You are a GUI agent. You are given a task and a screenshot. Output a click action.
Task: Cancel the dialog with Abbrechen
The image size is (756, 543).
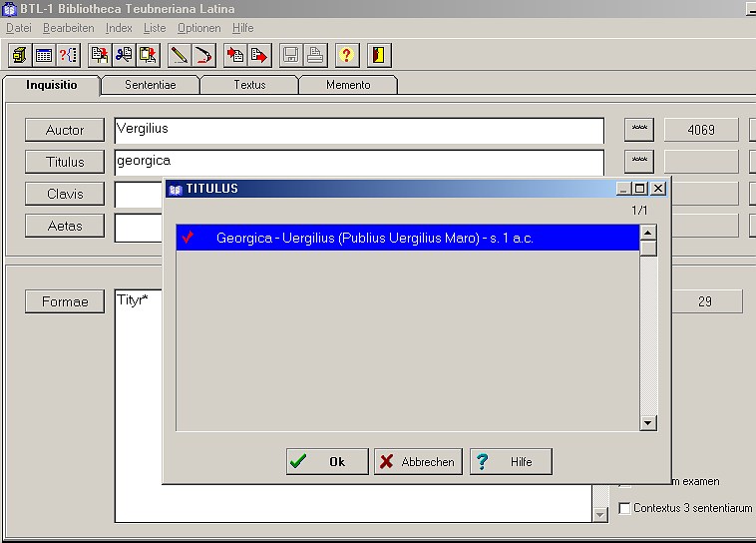(x=418, y=462)
